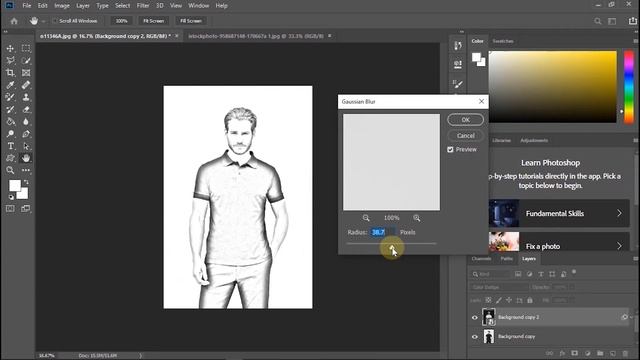Select the Paint Bucket tool
Image resolution: width=640 pixels, height=360 pixels.
point(10,122)
